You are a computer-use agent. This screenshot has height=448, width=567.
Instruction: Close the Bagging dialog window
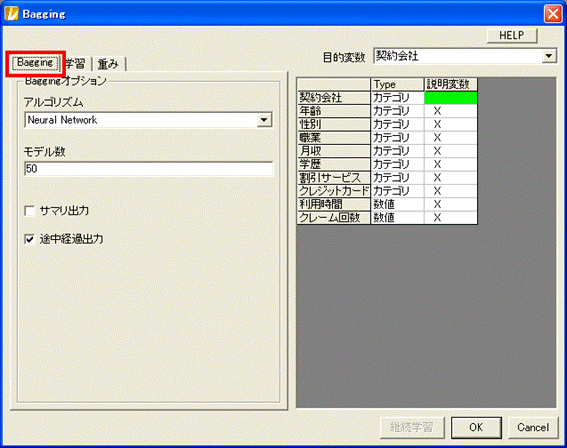point(553,14)
